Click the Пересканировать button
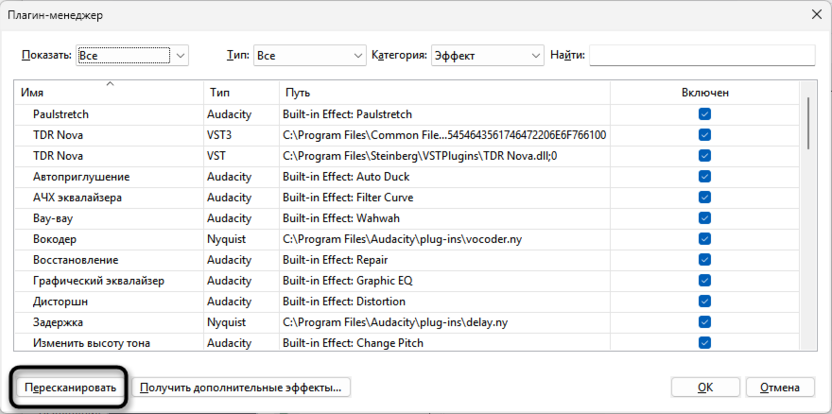Viewport: 832px width, 414px height. (x=70, y=387)
